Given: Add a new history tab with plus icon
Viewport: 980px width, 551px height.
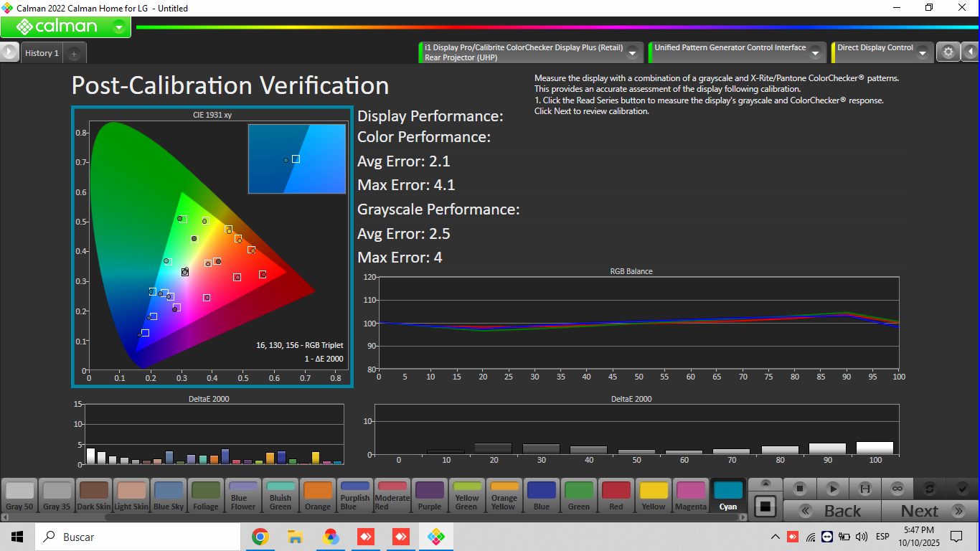Looking at the screenshot, I should (74, 54).
